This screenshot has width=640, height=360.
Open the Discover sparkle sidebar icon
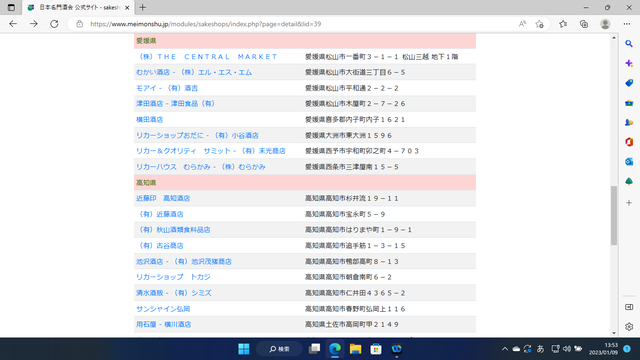pos(629,63)
